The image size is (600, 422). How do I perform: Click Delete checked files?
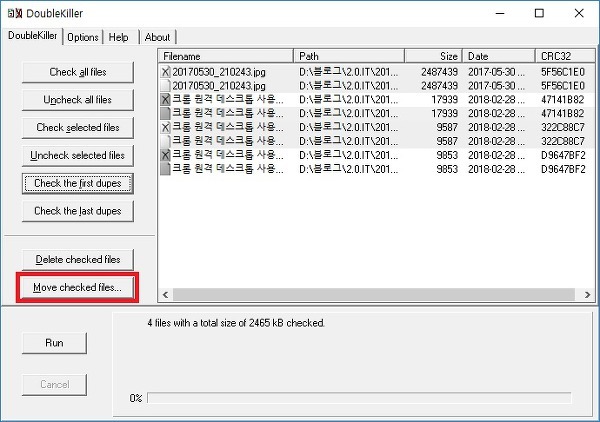click(78, 259)
